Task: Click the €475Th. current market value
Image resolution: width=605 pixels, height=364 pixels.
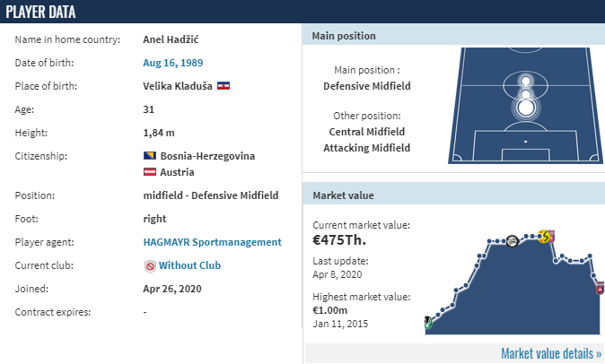Action: click(339, 240)
